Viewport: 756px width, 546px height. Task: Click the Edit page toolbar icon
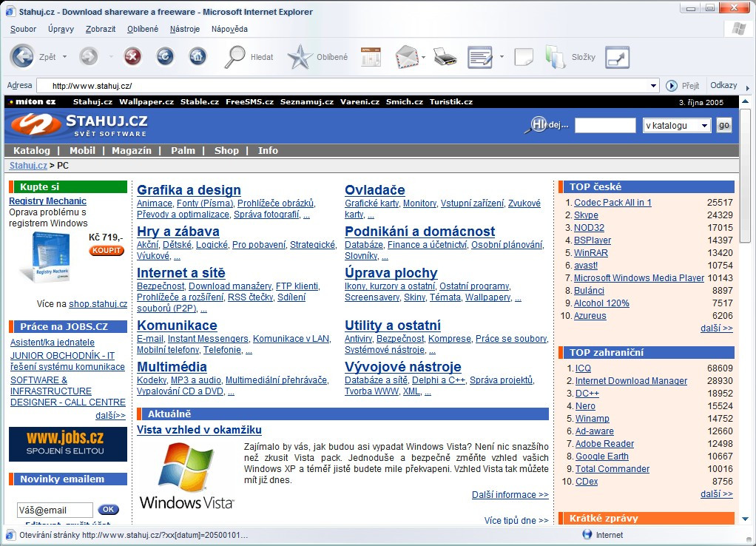click(x=480, y=57)
